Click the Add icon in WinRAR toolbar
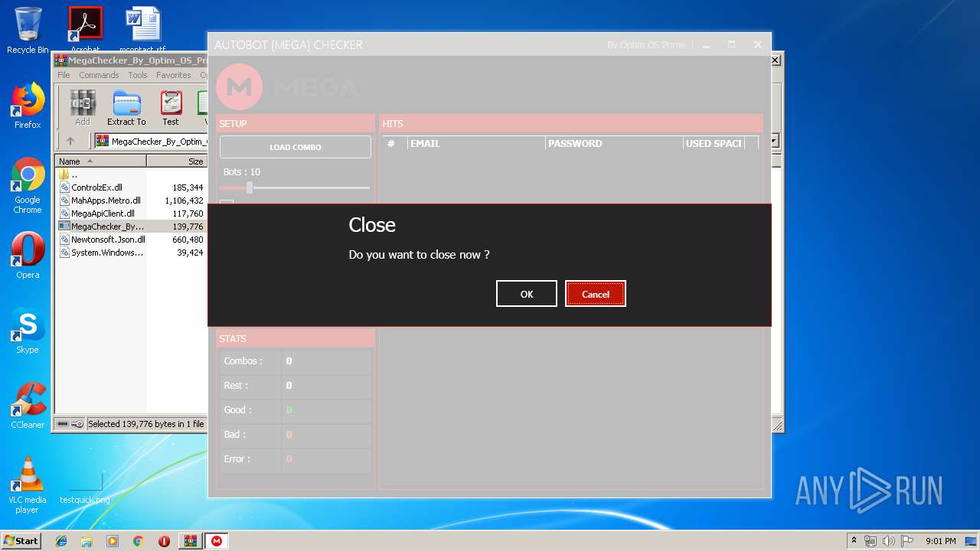The width and height of the screenshot is (980, 551). (x=83, y=108)
